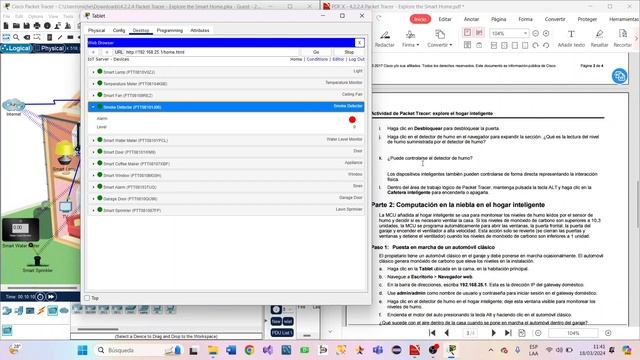Open the Conditions link
This screenshot has height=360, width=640.
point(317,59)
